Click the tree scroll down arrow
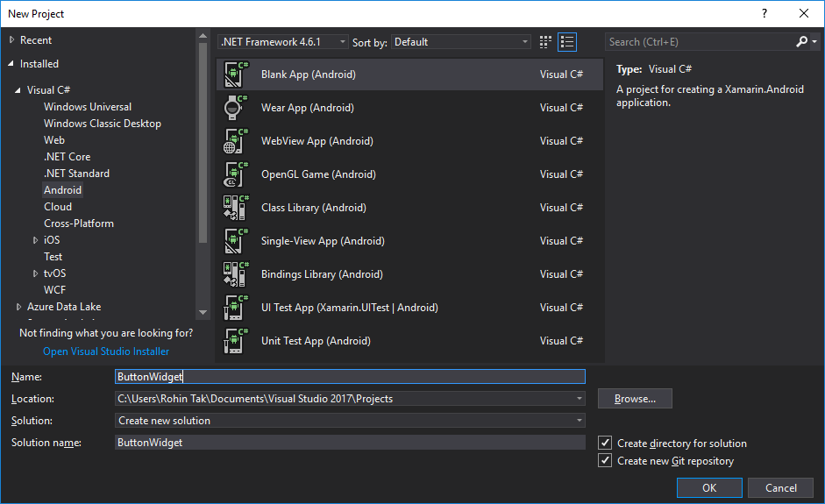The width and height of the screenshot is (825, 504). (203, 313)
